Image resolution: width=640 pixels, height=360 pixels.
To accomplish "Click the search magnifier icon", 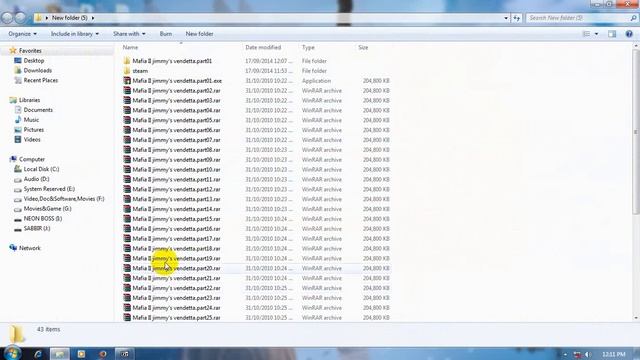I will (x=633, y=18).
